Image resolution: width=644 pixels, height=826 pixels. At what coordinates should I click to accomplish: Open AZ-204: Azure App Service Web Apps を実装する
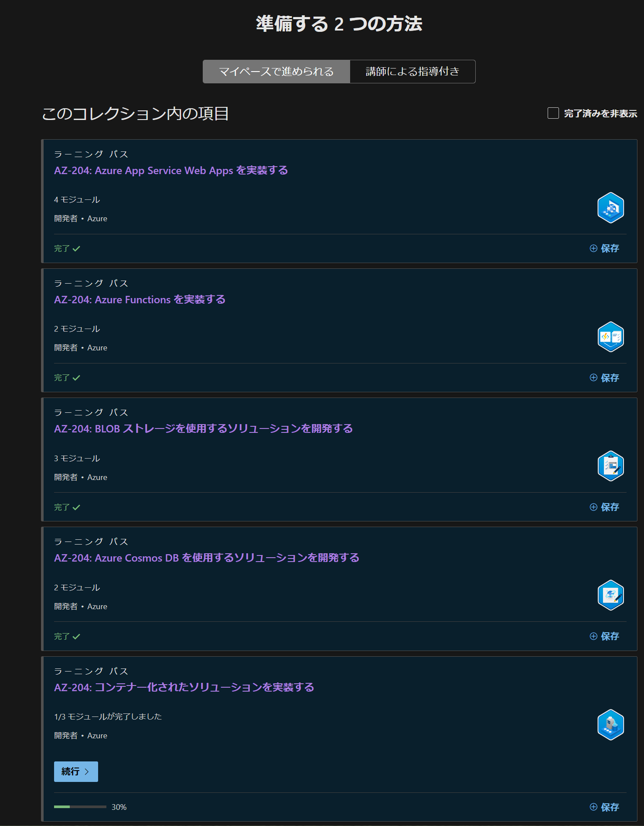171,170
